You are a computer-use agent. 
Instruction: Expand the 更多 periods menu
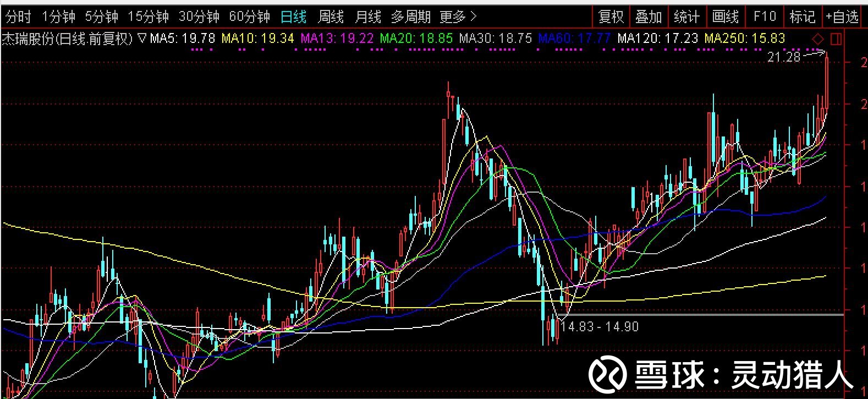[x=458, y=17]
